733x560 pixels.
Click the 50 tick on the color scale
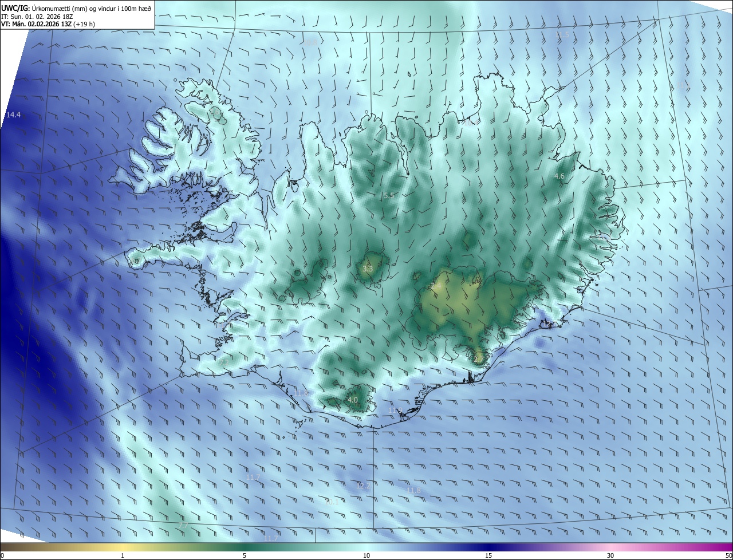(x=728, y=555)
